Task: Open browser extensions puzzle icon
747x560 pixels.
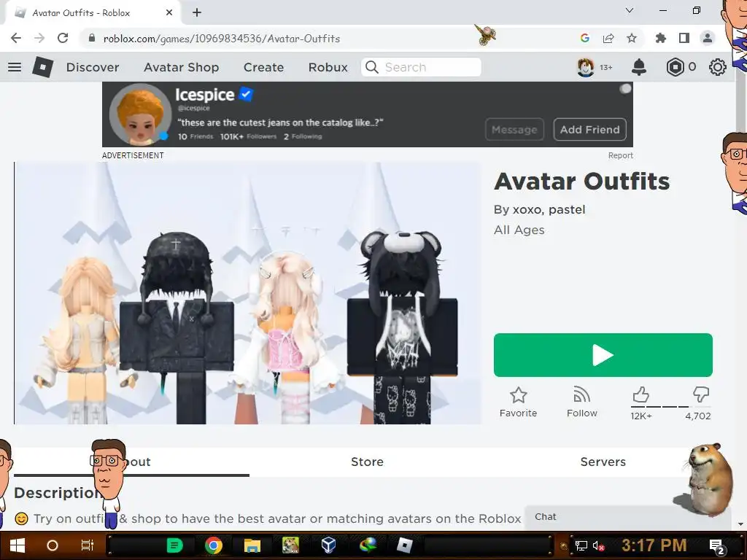Action: coord(661,38)
